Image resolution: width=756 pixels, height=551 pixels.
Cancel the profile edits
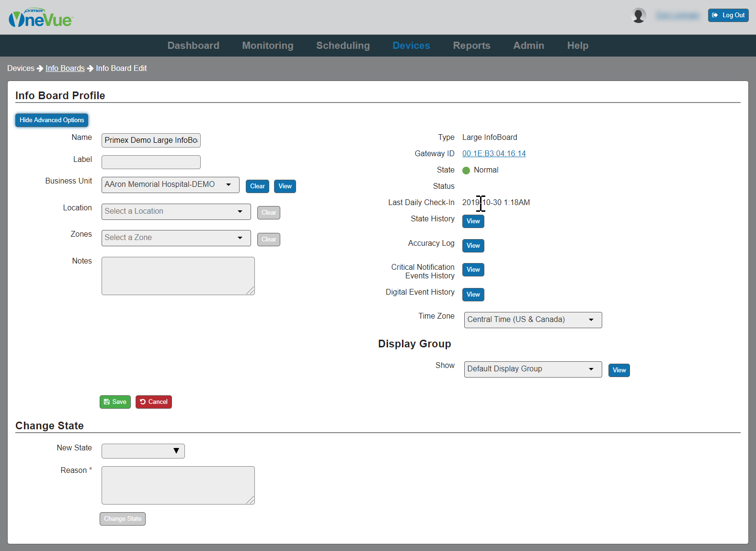click(154, 402)
